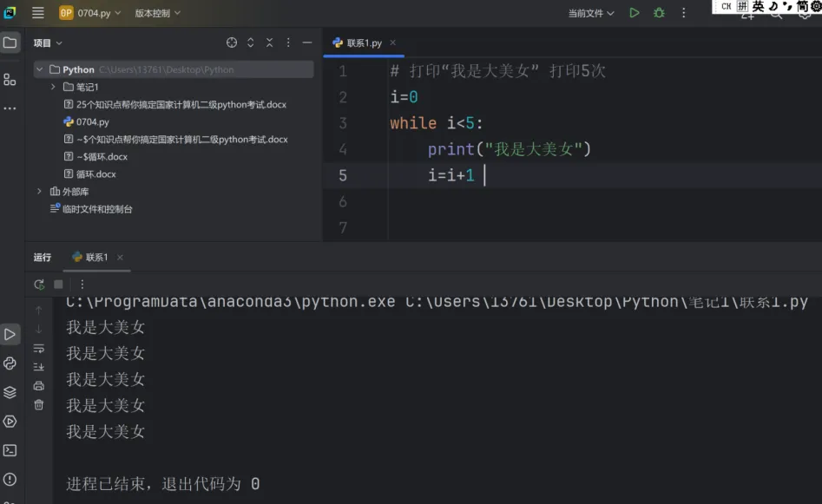
Task: Toggle IME 简 simplified Chinese mode
Action: (802, 6)
